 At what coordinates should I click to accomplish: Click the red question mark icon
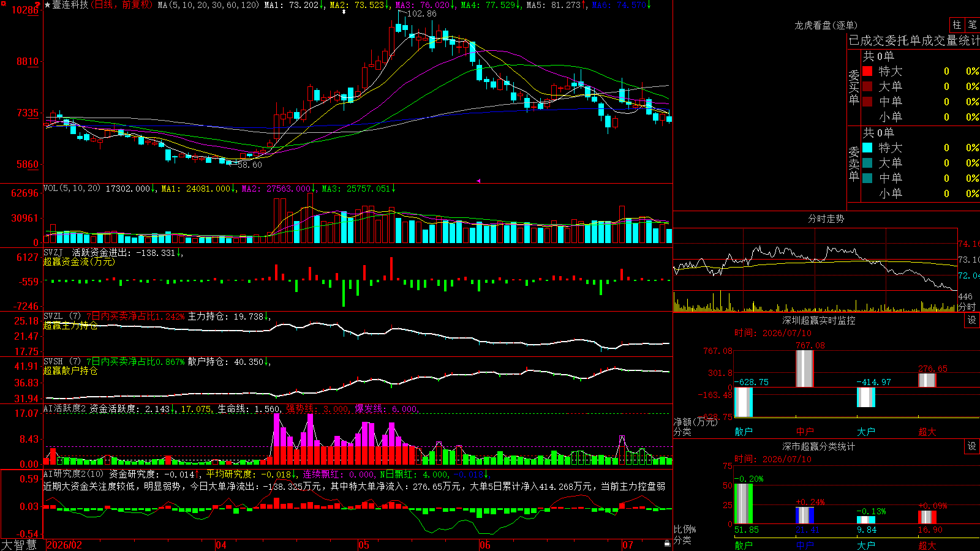click(x=38, y=4)
